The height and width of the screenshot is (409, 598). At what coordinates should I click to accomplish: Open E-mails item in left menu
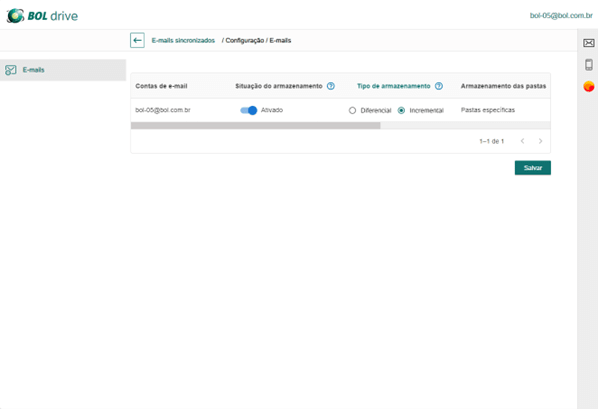pos(63,70)
